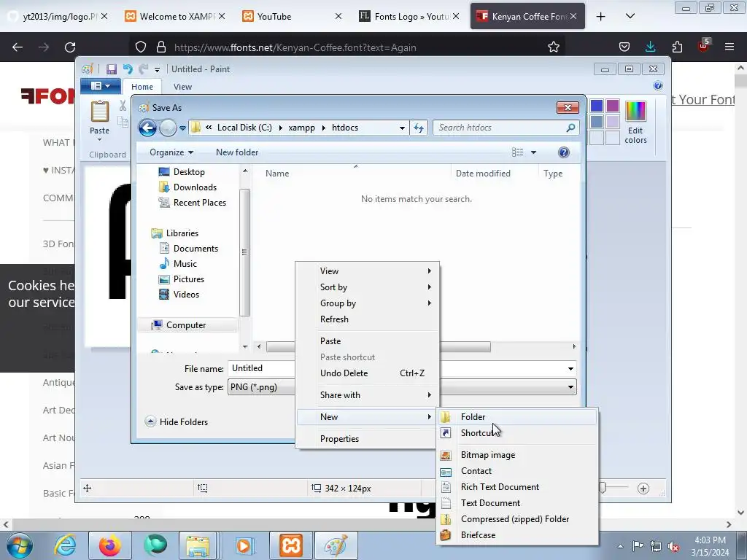Open the View context submenu

[367, 271]
